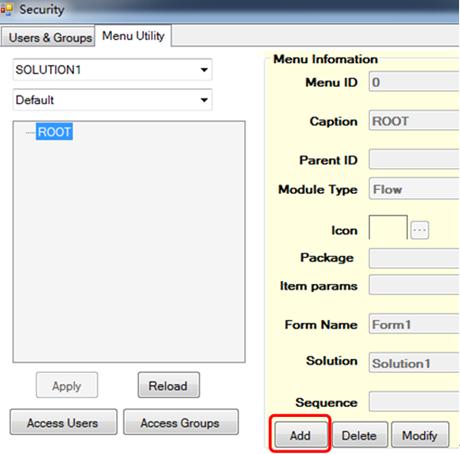The width and height of the screenshot is (460, 454).
Task: Select the Module Type field showing Flow
Action: coord(414,189)
